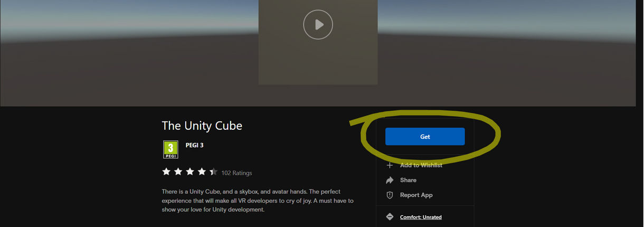The height and width of the screenshot is (227, 644).
Task: Play the trailer video
Action: [318, 24]
